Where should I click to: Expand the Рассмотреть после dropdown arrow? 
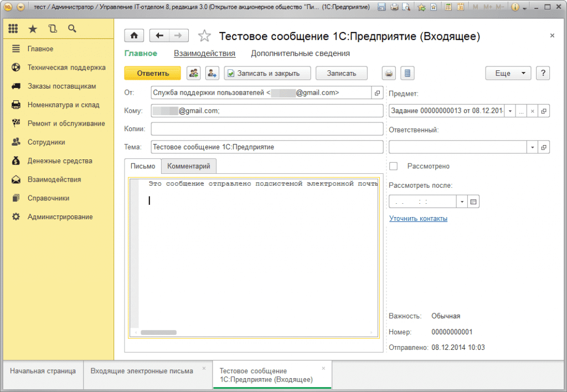point(462,202)
